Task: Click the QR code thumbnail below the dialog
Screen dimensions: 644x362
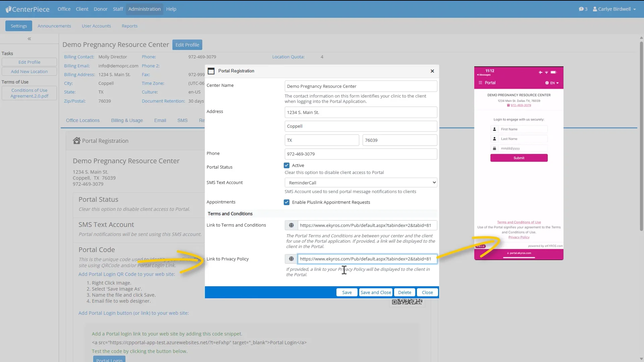Action: 407,302
